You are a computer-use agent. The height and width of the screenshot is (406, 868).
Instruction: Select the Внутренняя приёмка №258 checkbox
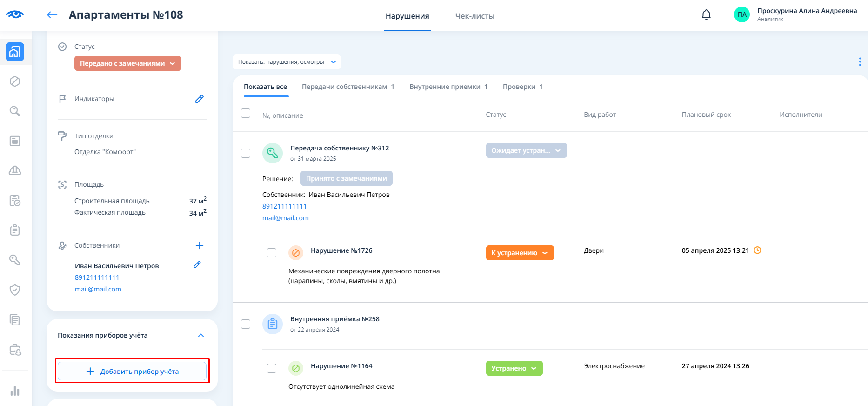(246, 324)
